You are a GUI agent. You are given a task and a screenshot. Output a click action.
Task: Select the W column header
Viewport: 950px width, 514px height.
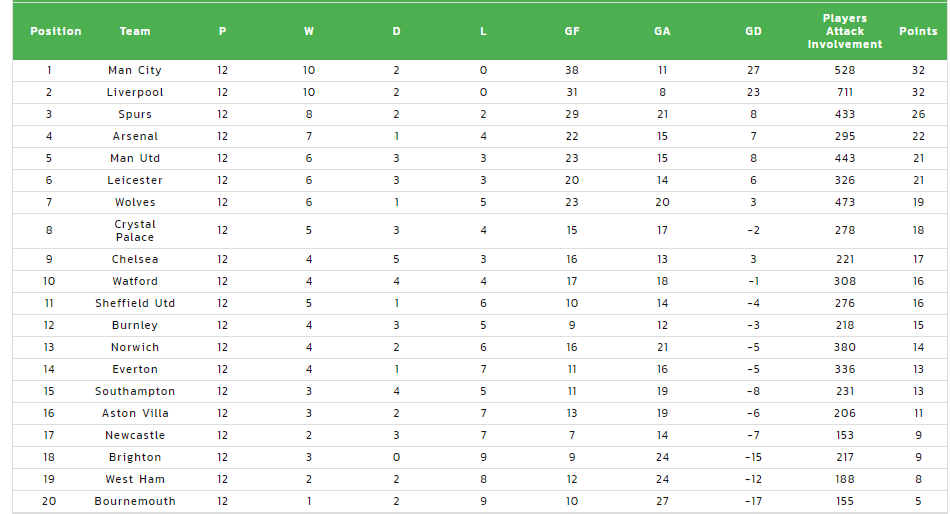point(309,31)
